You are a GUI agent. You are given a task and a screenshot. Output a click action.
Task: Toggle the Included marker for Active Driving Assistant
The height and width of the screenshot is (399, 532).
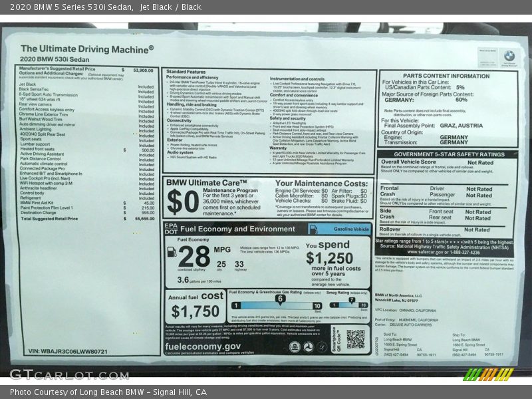tap(146, 156)
